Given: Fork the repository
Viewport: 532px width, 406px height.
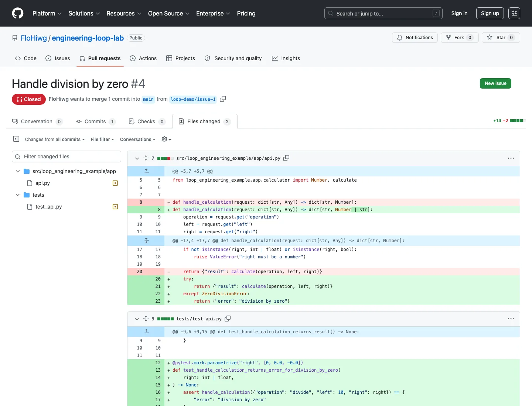Looking at the screenshot, I should [460, 38].
